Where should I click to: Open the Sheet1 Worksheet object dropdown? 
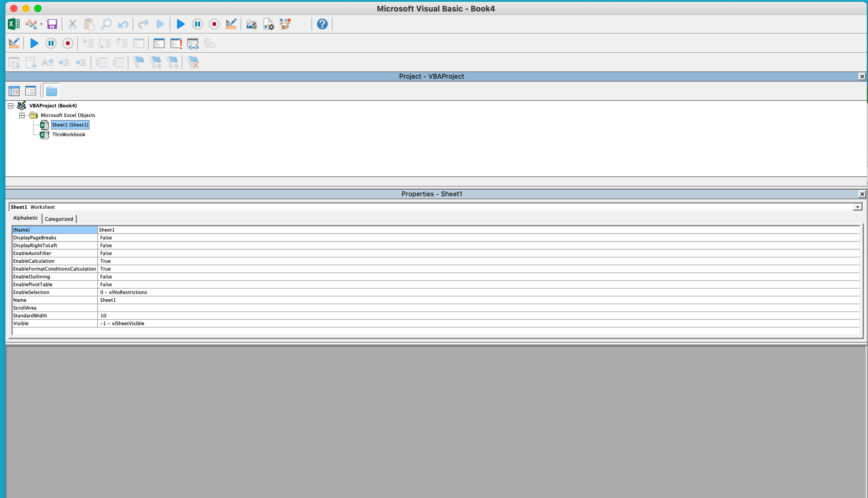(857, 207)
